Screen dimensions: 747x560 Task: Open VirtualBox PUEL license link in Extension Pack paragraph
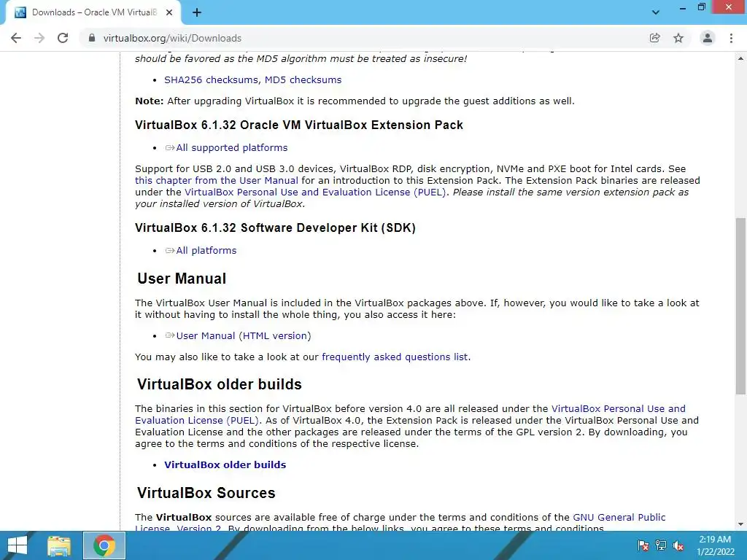[x=315, y=192]
